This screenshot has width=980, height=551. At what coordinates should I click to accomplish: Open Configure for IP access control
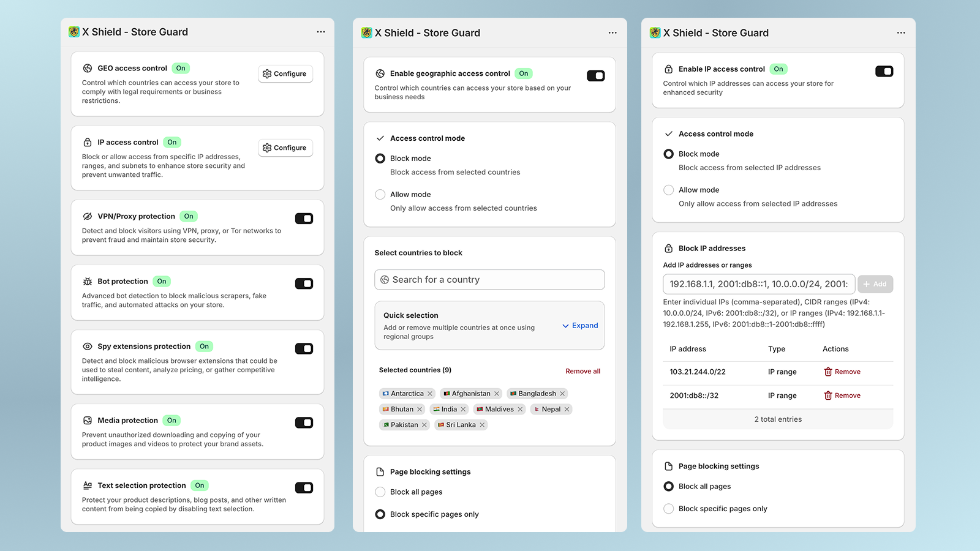pos(285,148)
